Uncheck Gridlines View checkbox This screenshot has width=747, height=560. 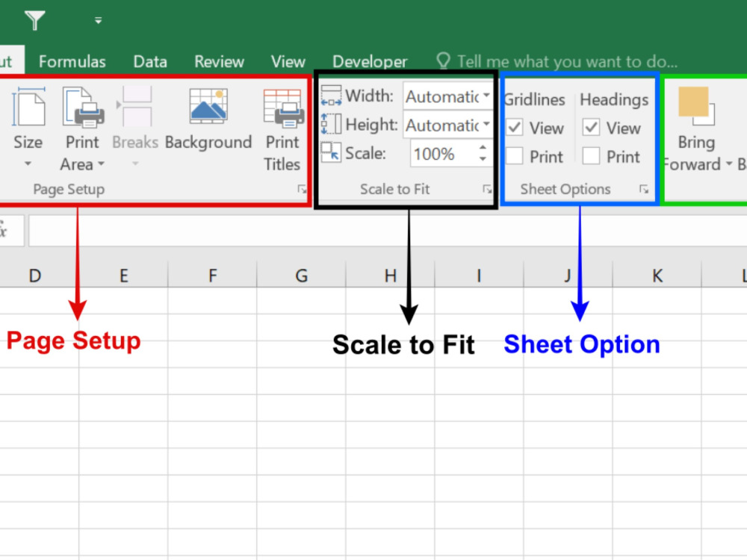coord(514,128)
